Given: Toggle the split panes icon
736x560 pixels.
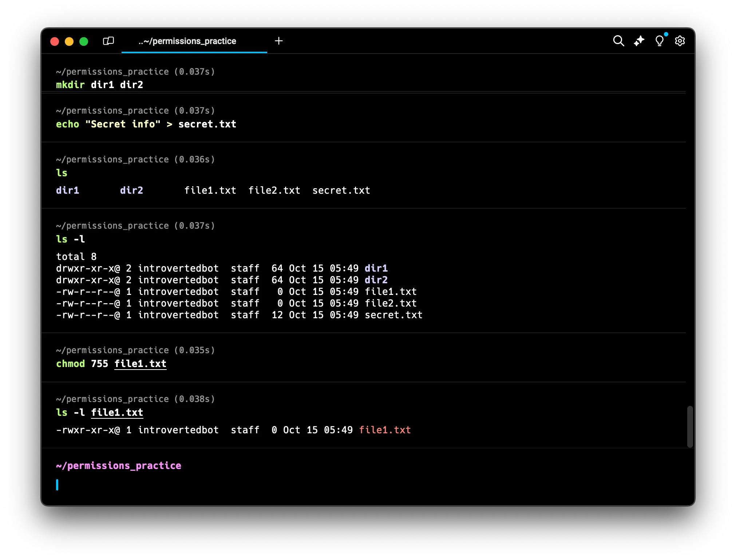Looking at the screenshot, I should tap(108, 41).
